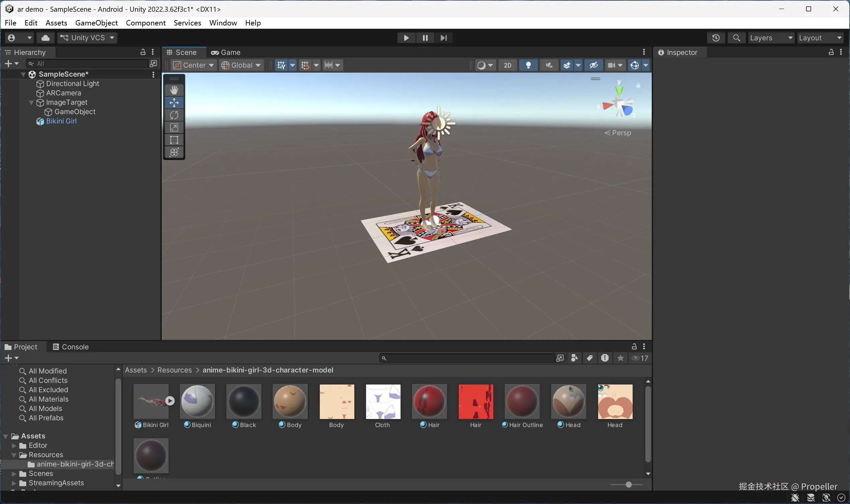Screen dimensions: 850x504
Task: Open the GameObject menu
Action: pyautogui.click(x=96, y=23)
